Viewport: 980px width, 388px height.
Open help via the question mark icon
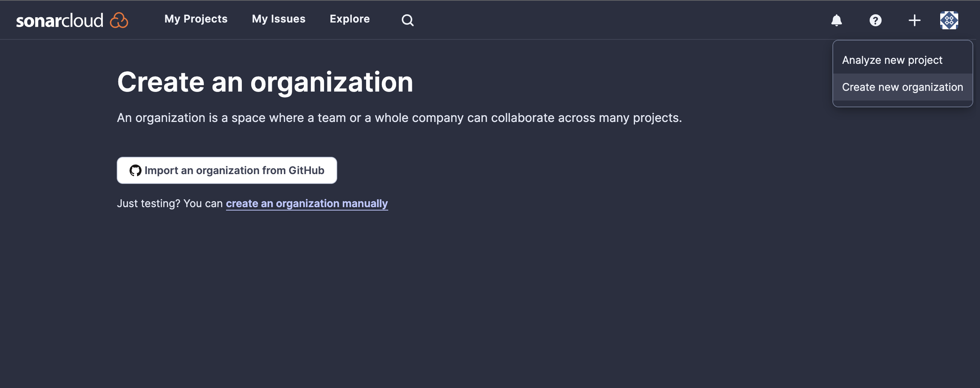[x=874, y=20]
